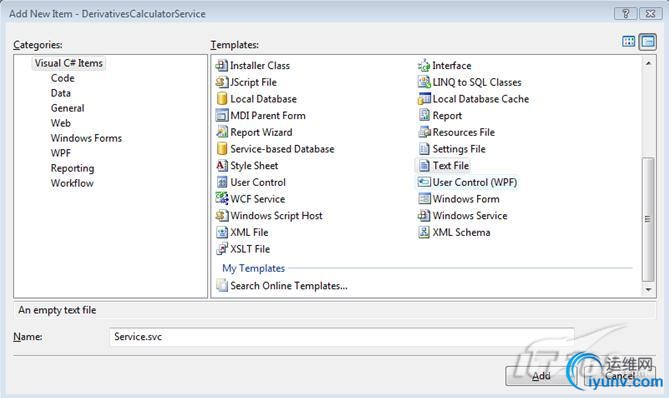Pick the Report template icon
Viewport: 669px width, 398px height.
click(x=424, y=115)
